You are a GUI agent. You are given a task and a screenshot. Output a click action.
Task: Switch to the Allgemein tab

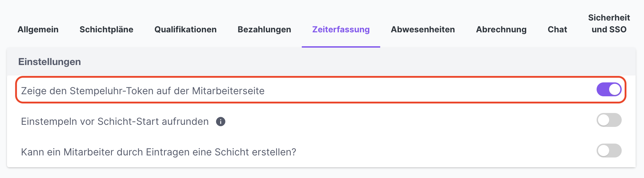pos(38,30)
